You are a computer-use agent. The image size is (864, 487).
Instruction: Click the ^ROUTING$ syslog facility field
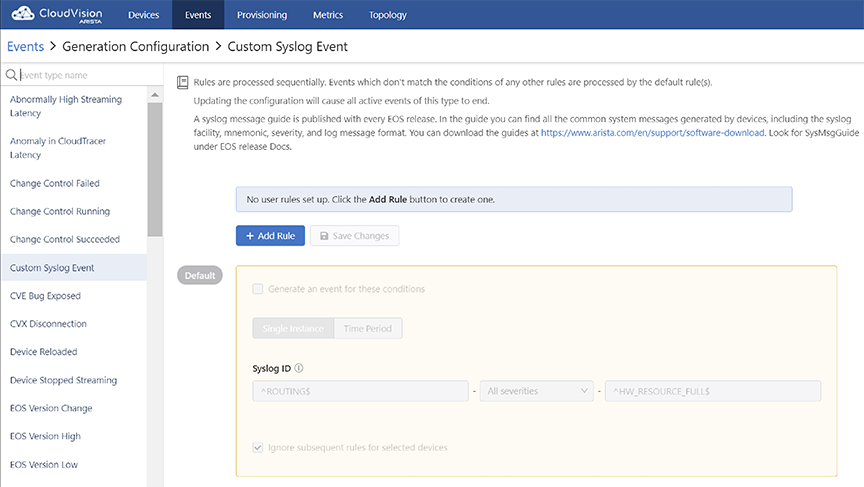click(x=360, y=391)
